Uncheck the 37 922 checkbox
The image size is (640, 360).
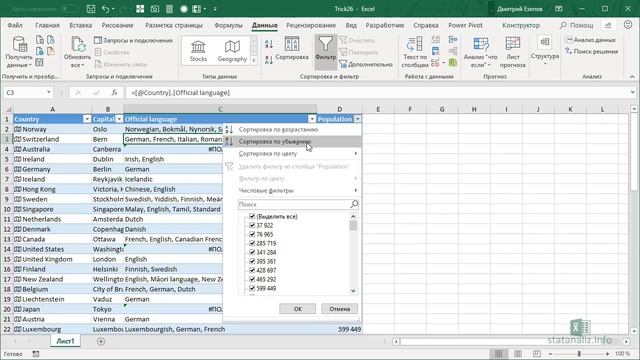[x=252, y=225]
